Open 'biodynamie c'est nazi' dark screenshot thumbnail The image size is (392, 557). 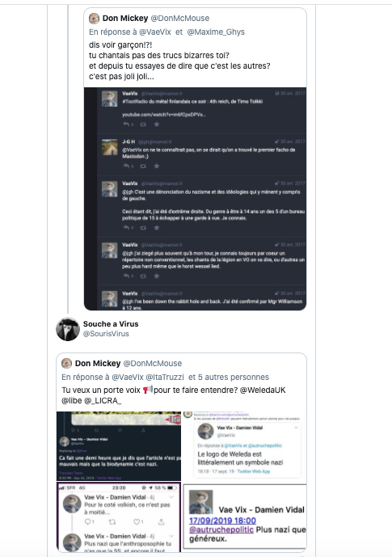[x=119, y=445]
